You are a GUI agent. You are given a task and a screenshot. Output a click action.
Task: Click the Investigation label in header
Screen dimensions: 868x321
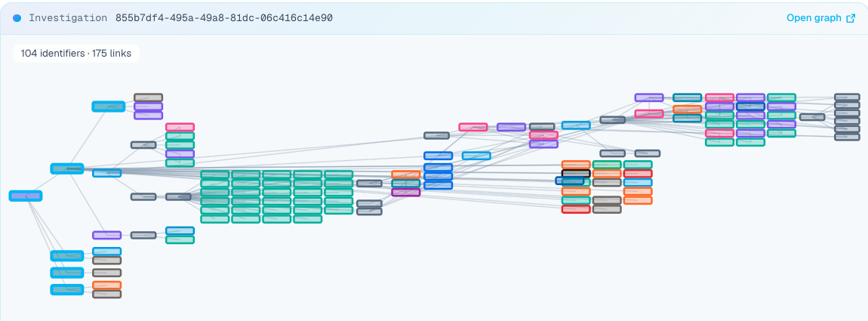point(68,17)
